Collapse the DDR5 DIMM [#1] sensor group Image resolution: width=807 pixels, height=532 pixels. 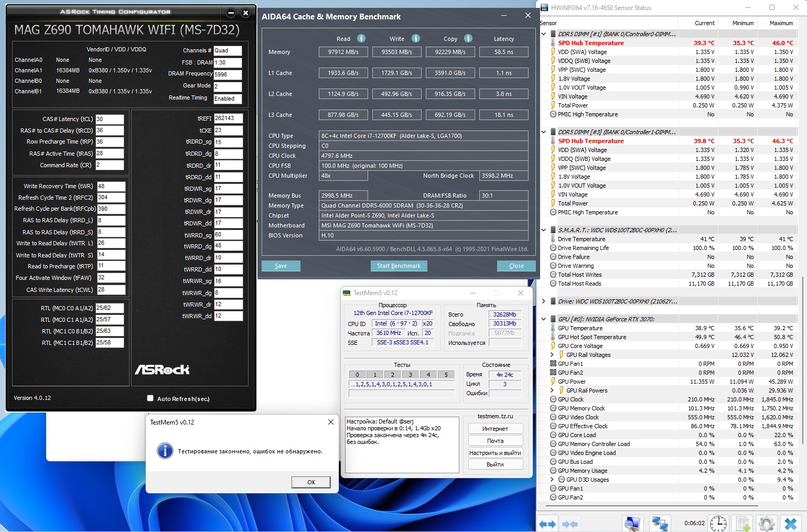pos(544,34)
